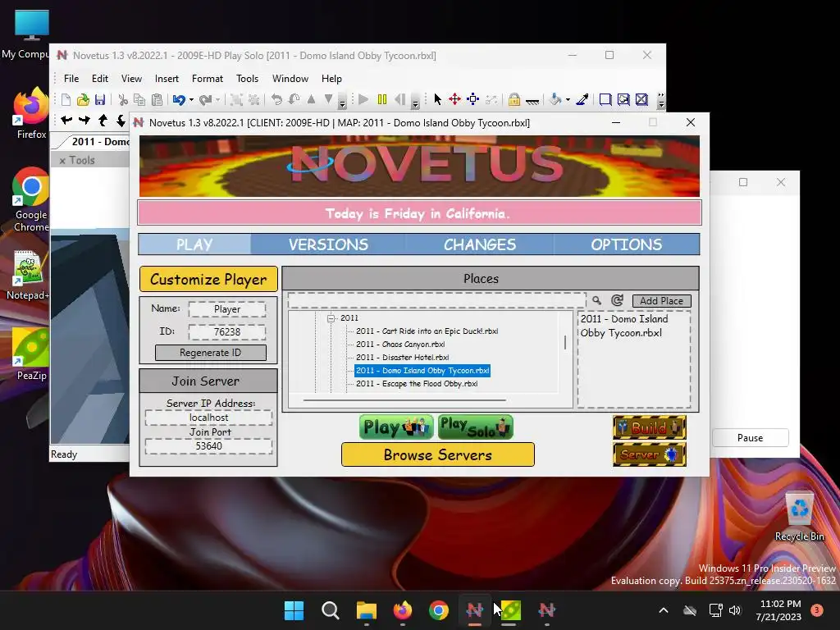This screenshot has height=630, width=840.
Task: Open File Explorer from the taskbar
Action: click(367, 610)
